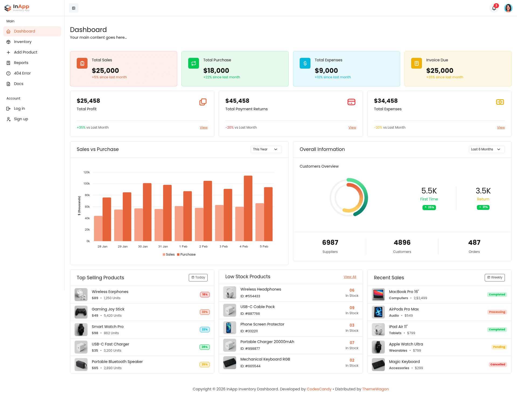Click the Invoice Due document icon
Screen dimensions: 517x420
(417, 63)
